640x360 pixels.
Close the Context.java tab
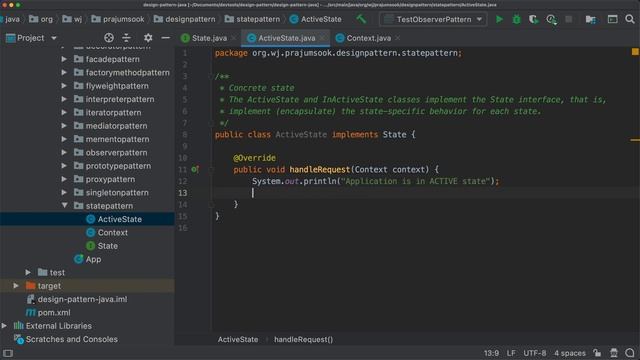398,38
